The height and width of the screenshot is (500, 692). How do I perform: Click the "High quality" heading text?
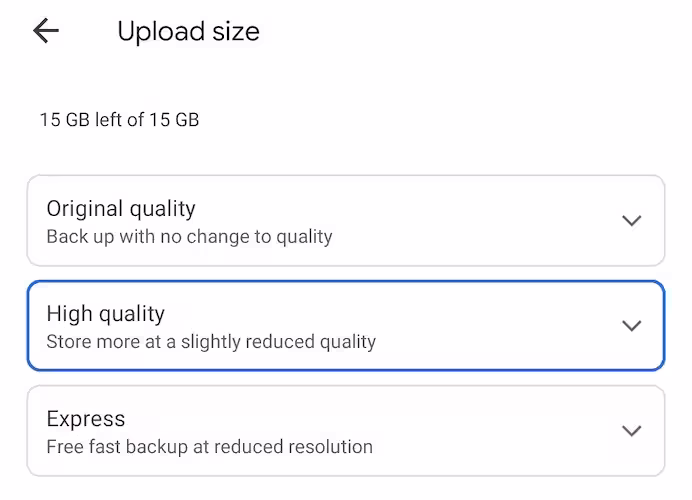click(x=105, y=314)
